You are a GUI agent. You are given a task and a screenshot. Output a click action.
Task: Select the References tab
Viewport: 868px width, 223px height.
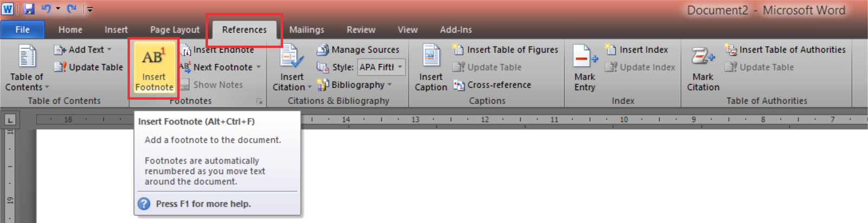(244, 30)
